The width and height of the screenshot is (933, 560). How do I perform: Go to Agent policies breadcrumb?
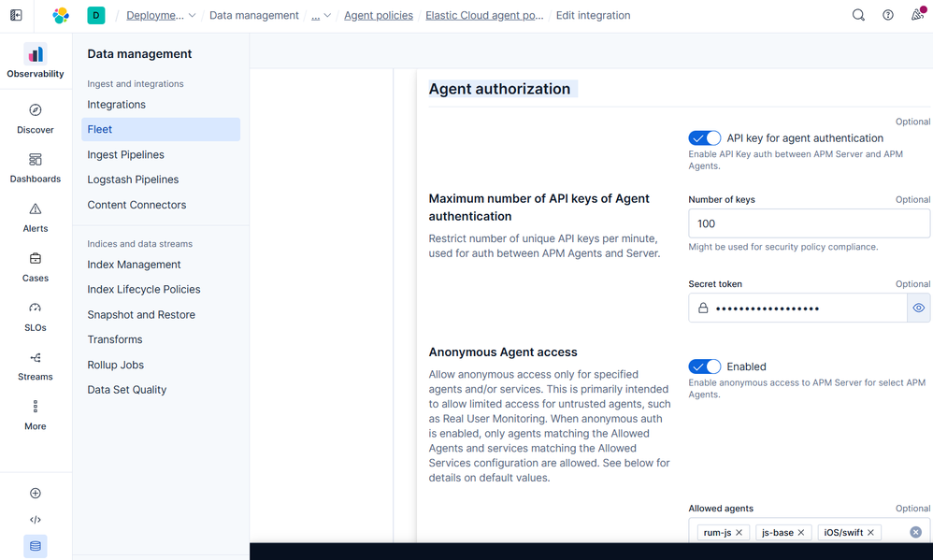click(379, 16)
